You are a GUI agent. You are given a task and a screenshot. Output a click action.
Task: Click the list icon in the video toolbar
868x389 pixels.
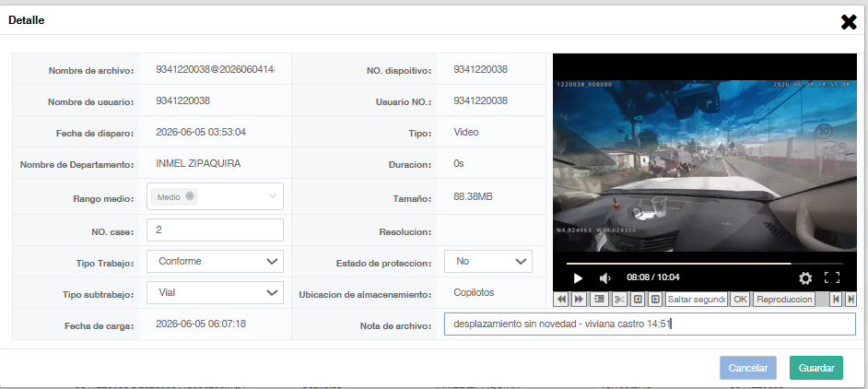pos(599,300)
